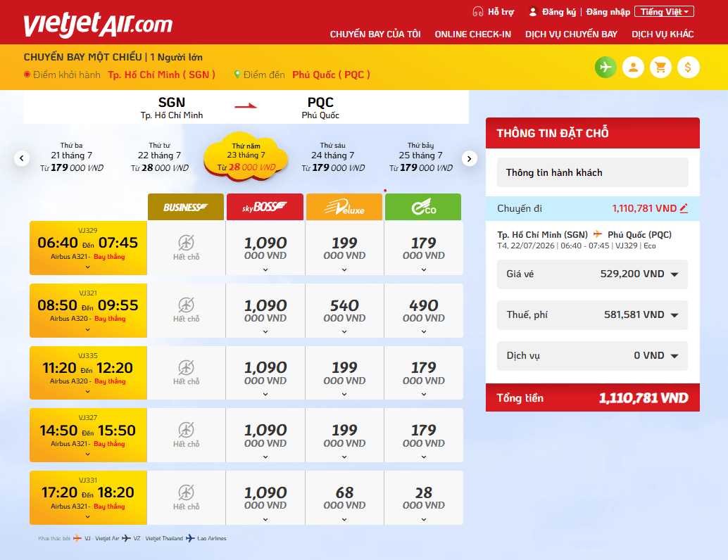Expand the Giá vé fare breakdown
Screen dimensions: 728x560
pyautogui.click(x=592, y=274)
